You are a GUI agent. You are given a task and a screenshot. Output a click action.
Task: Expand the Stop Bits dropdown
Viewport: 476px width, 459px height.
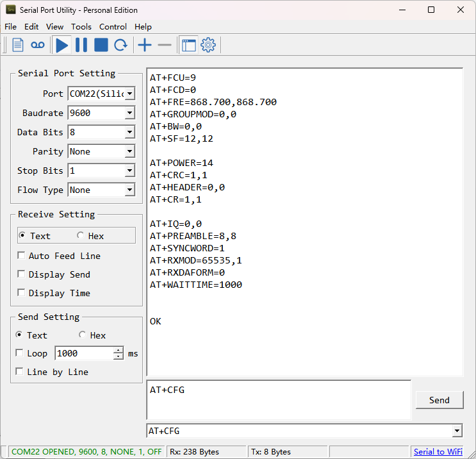click(x=129, y=171)
